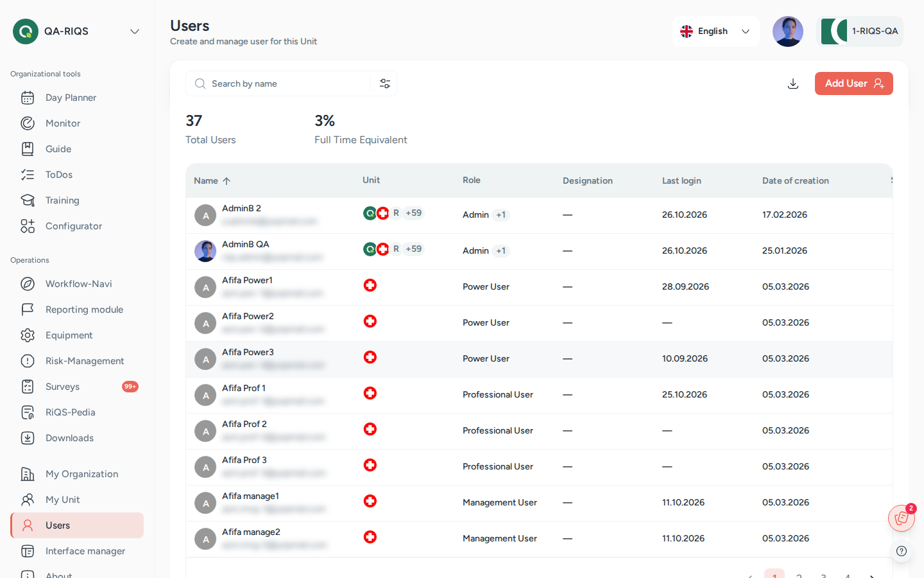Image resolution: width=924 pixels, height=578 pixels.
Task: Click the Last login column header
Action: (681, 181)
